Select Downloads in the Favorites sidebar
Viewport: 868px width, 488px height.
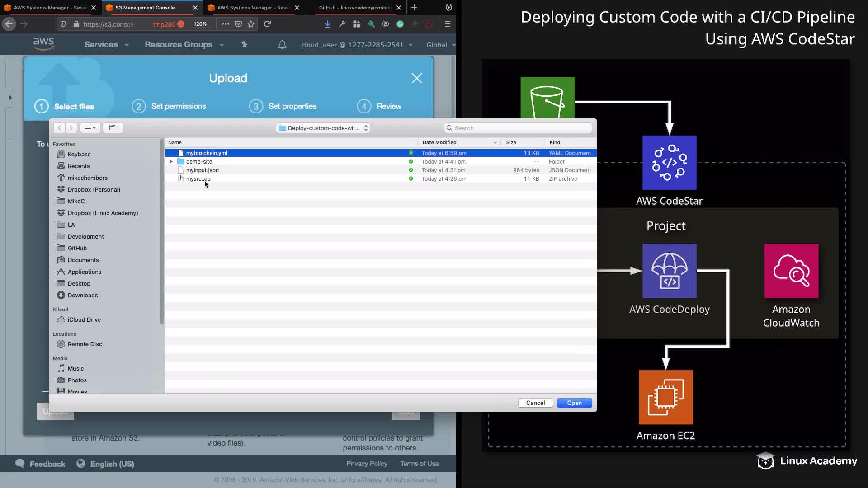click(82, 295)
